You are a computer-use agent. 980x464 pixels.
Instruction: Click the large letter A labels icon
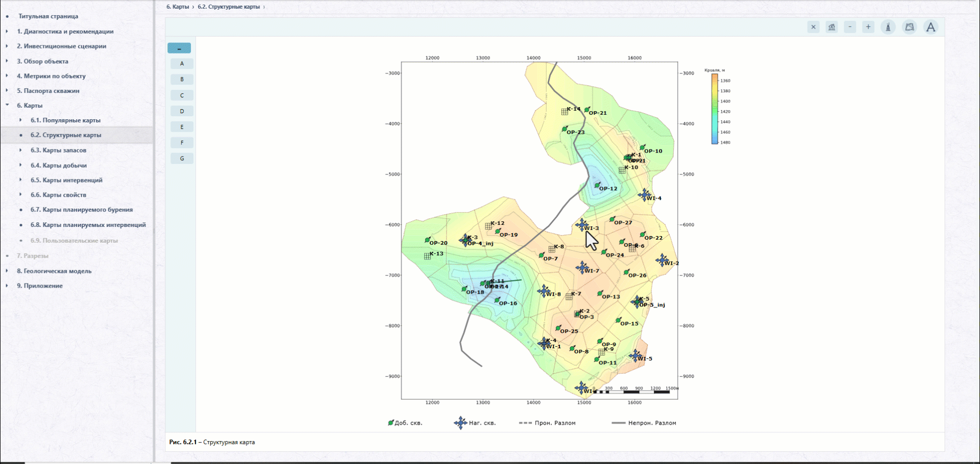coord(931,27)
